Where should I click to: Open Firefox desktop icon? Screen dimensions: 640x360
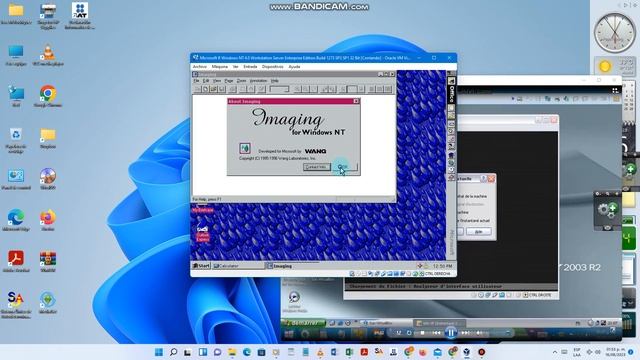coord(48,220)
